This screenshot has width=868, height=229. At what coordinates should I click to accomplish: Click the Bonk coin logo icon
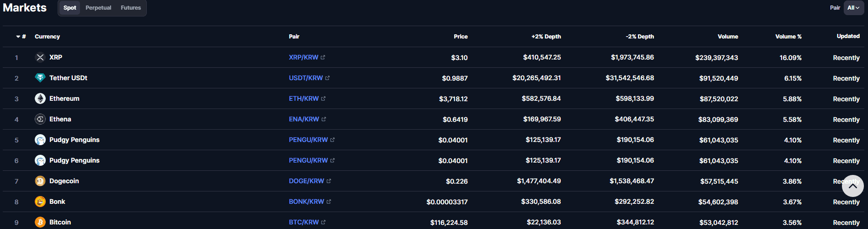40,202
